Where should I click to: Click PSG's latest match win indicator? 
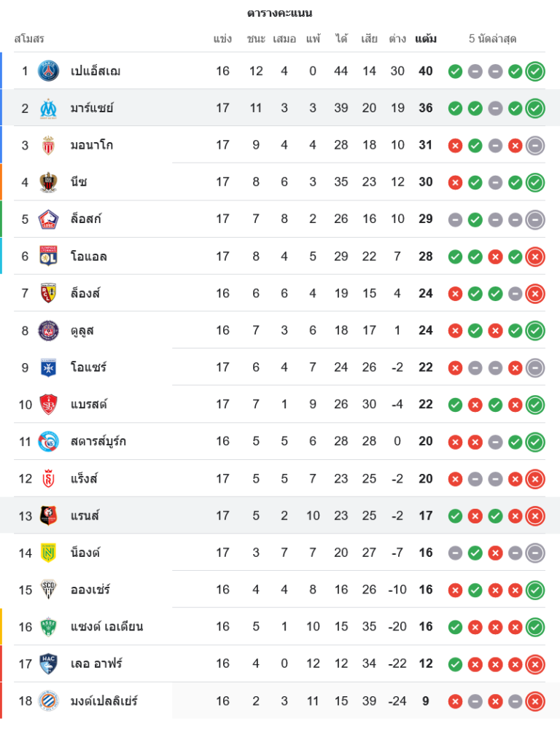point(535,71)
